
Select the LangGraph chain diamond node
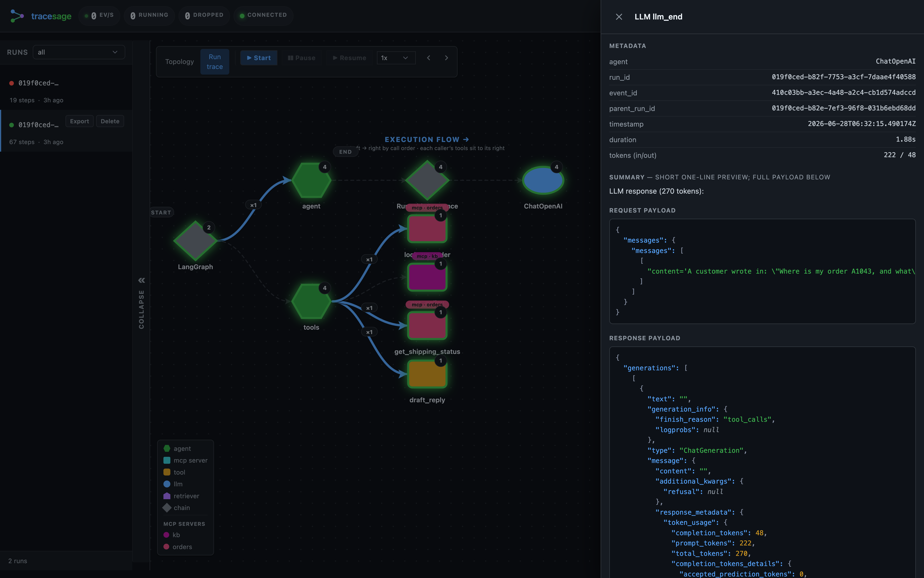[x=196, y=241]
